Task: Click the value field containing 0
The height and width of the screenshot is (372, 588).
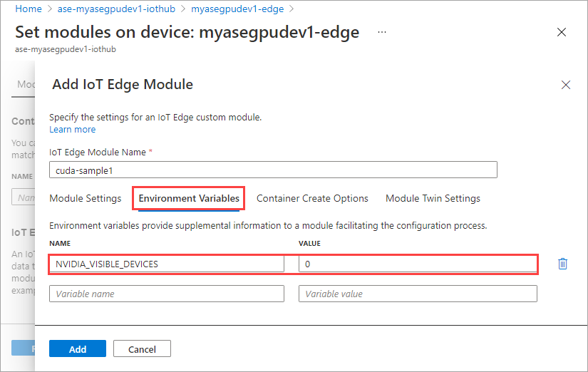Action: (x=418, y=264)
